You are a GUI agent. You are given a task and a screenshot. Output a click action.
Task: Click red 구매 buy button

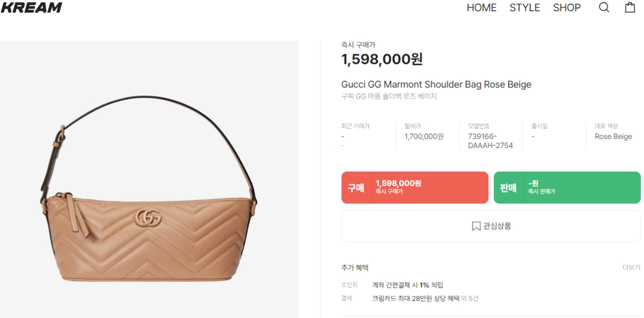pos(415,188)
